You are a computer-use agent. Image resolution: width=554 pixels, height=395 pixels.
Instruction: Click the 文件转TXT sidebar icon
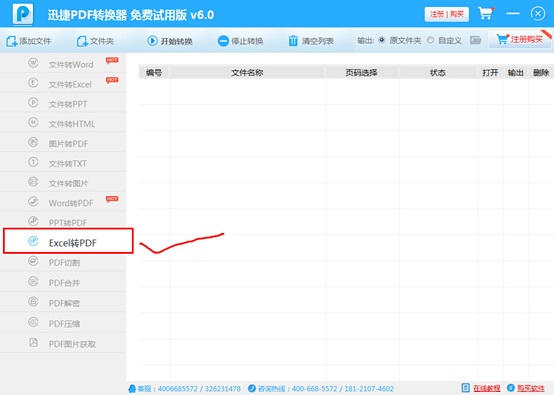[x=33, y=162]
